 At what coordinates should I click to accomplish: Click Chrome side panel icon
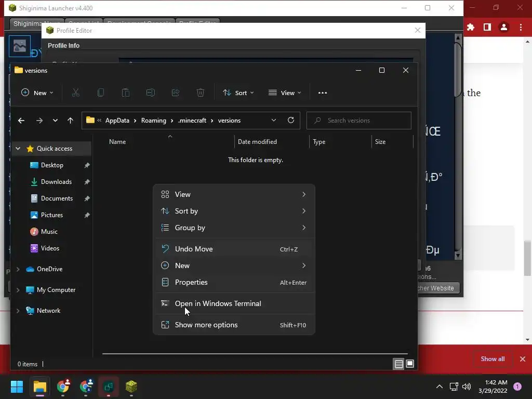(x=487, y=27)
